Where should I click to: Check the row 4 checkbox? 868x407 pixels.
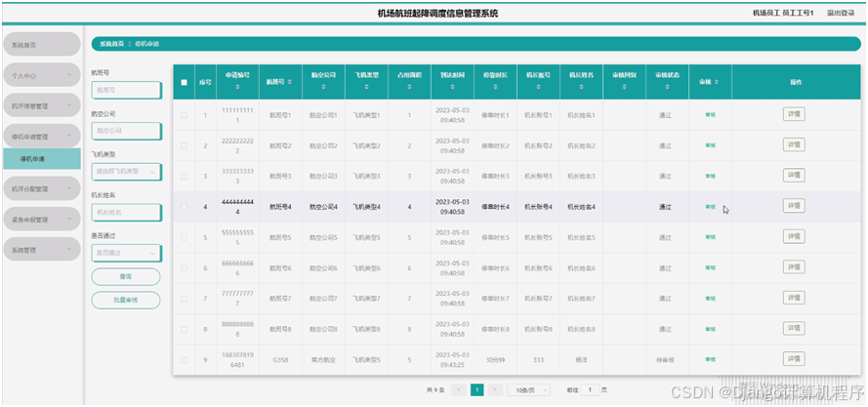click(184, 207)
